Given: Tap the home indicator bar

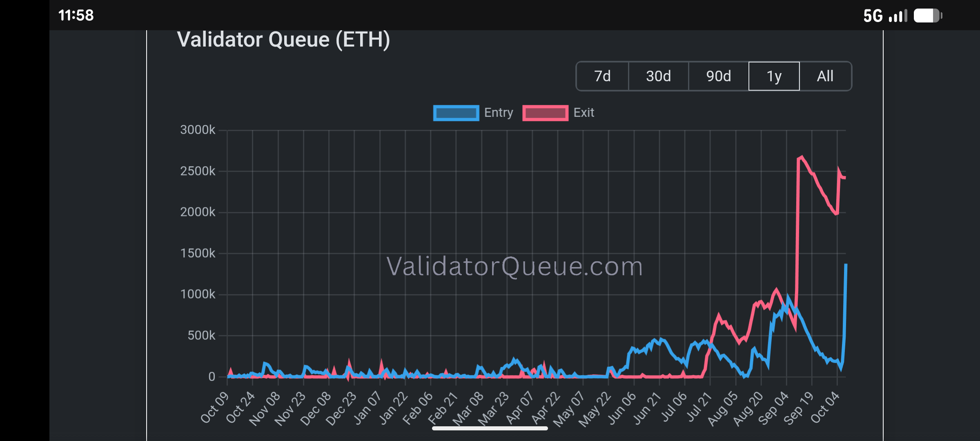Looking at the screenshot, I should click(x=490, y=428).
